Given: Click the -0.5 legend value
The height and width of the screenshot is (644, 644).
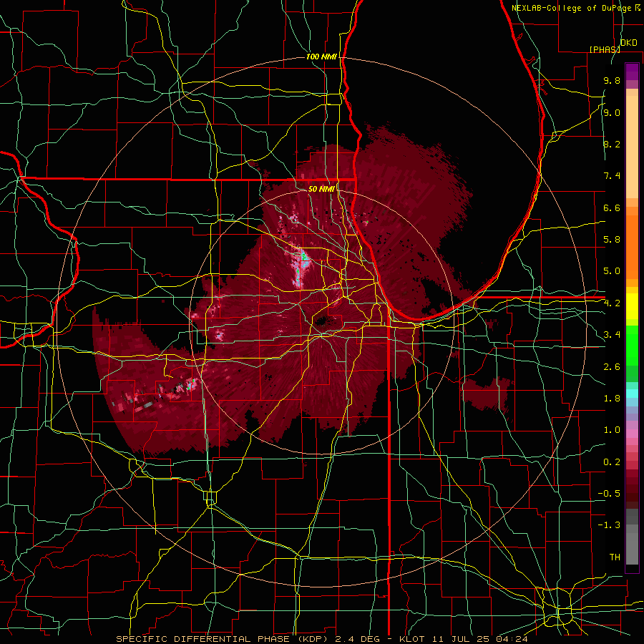Looking at the screenshot, I should pyautogui.click(x=609, y=494).
